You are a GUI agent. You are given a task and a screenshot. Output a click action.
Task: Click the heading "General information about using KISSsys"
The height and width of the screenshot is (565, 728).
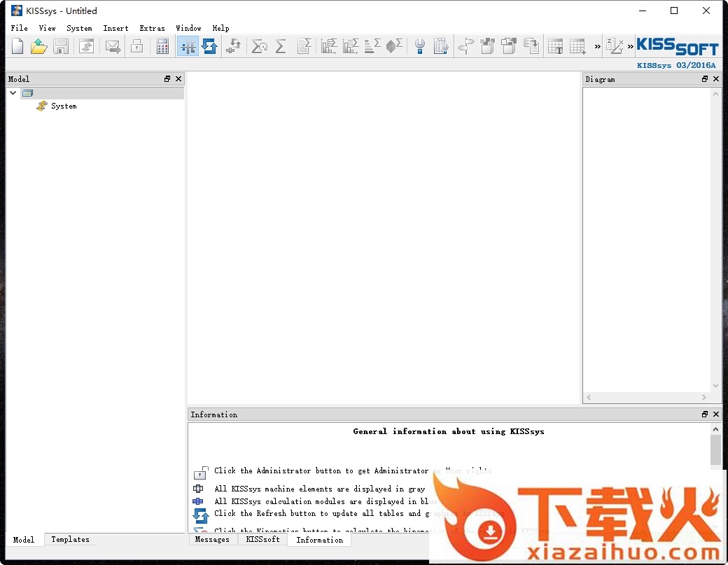[449, 431]
